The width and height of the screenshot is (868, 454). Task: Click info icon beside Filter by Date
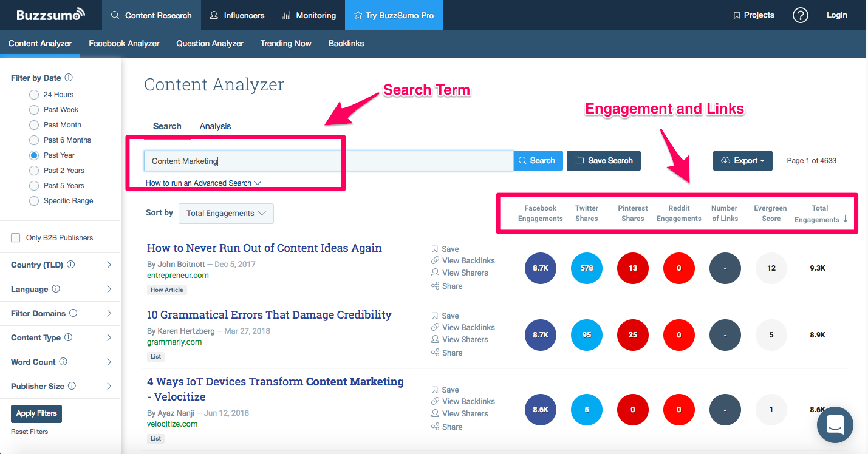(69, 78)
